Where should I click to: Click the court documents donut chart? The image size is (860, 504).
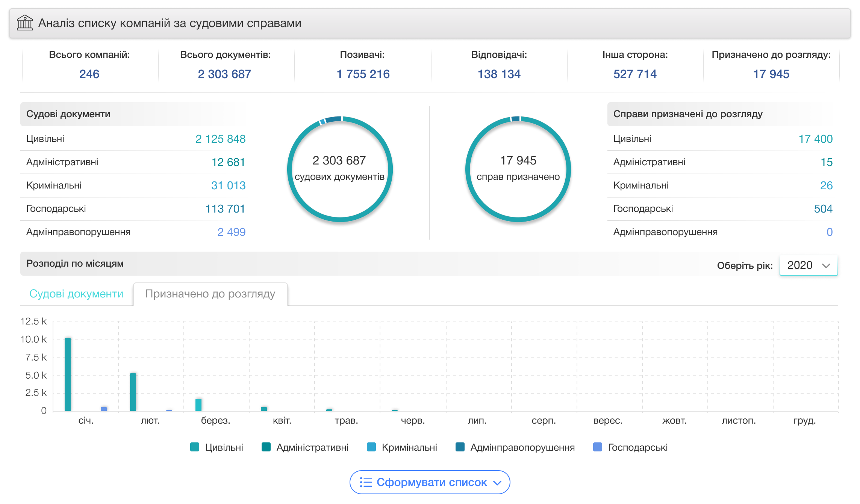click(x=340, y=169)
